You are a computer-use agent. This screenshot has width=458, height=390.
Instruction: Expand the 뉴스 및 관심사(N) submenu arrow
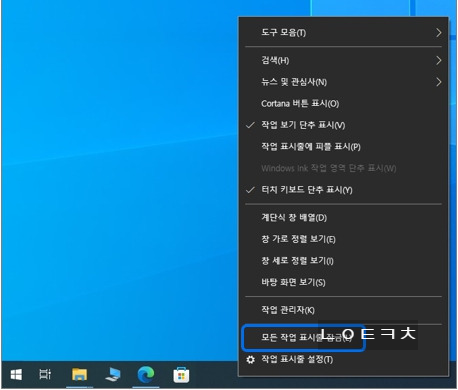(439, 82)
